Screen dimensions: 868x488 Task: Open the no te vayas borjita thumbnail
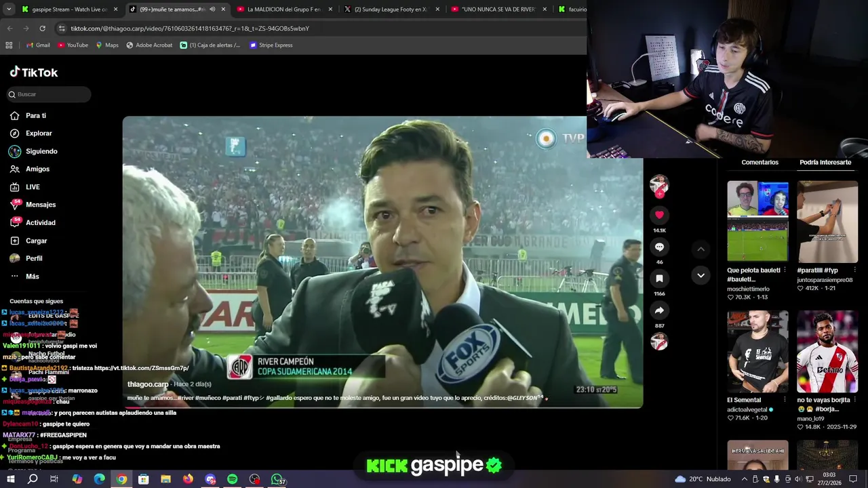point(827,352)
